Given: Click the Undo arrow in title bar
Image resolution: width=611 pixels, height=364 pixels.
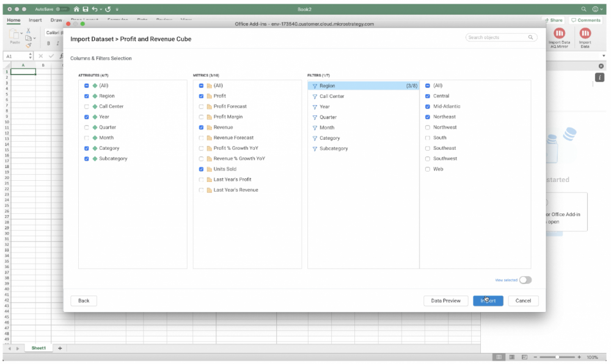Looking at the screenshot, I should [95, 9].
